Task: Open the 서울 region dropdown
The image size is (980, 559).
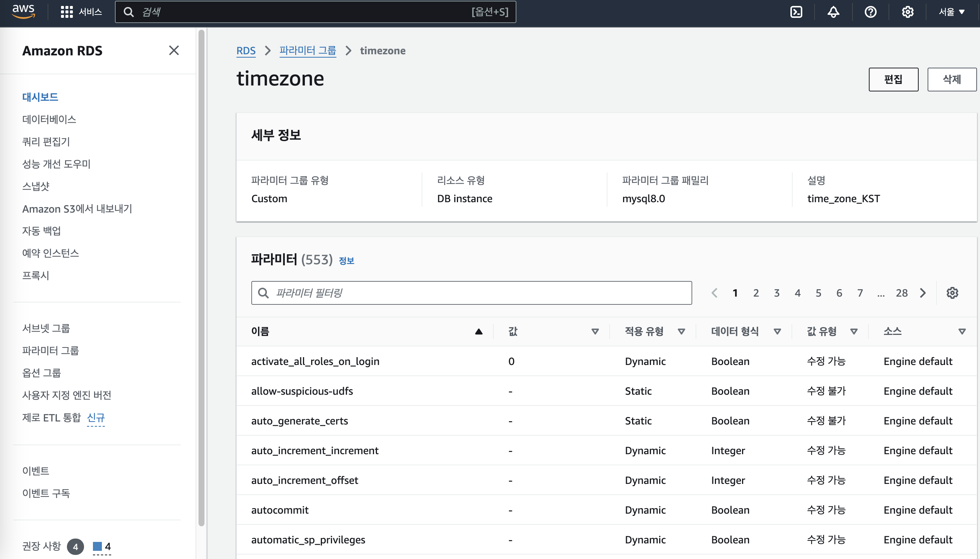Action: pyautogui.click(x=951, y=12)
